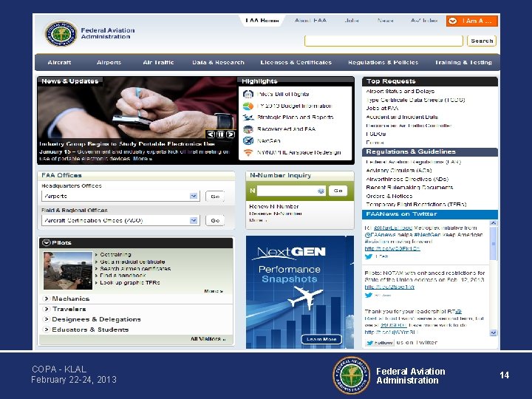Click the NY/NJ/PHL Airspace Redesign icon
Screen dimensions: 532x399
pyautogui.click(x=248, y=153)
